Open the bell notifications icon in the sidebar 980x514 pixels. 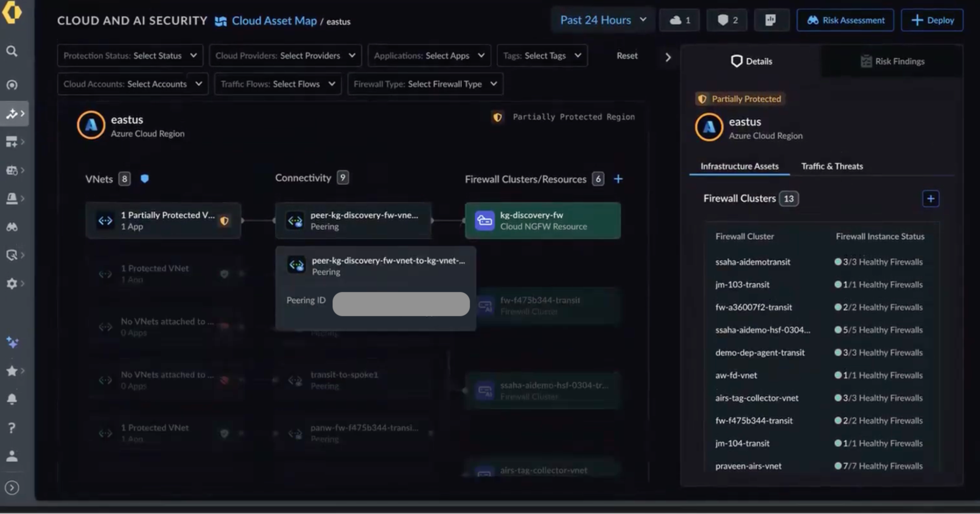pyautogui.click(x=12, y=399)
